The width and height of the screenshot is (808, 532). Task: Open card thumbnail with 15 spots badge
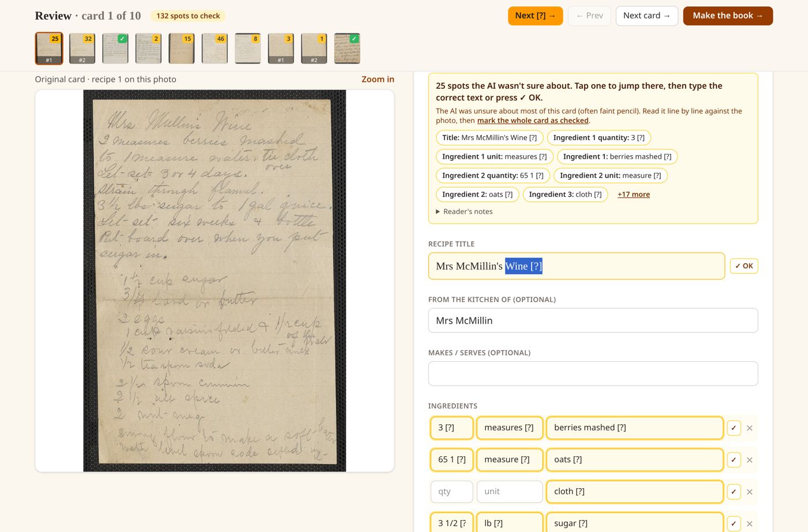tap(182, 48)
